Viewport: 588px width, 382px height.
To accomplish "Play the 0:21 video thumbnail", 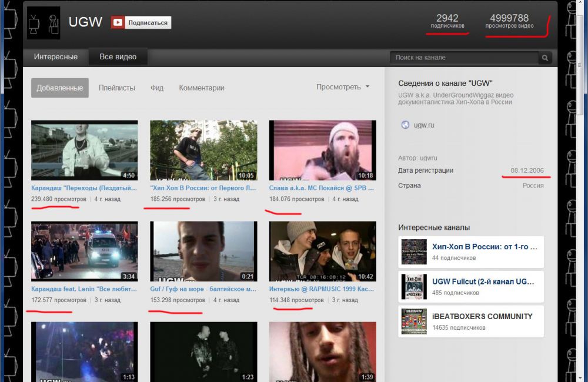I will pyautogui.click(x=203, y=251).
